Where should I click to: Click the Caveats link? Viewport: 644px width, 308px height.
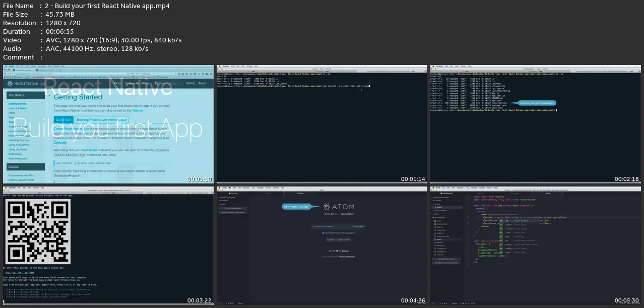pos(59,143)
